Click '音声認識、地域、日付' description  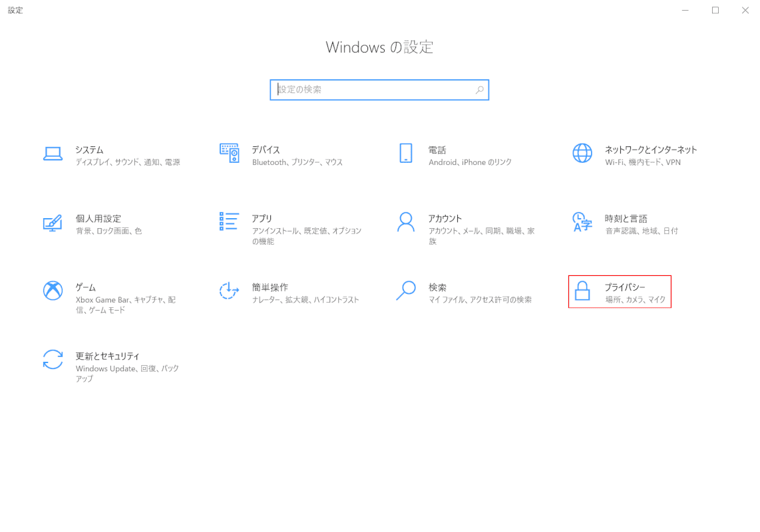[x=642, y=231]
